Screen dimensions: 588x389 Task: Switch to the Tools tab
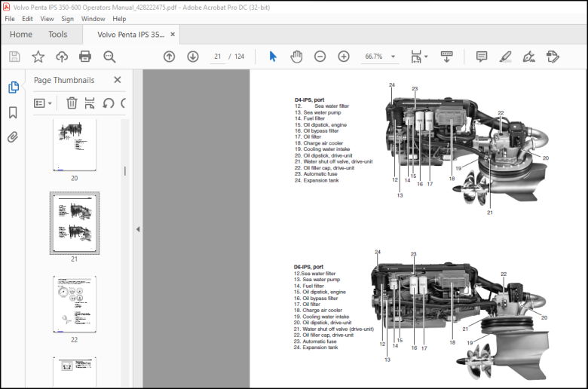pos(58,35)
